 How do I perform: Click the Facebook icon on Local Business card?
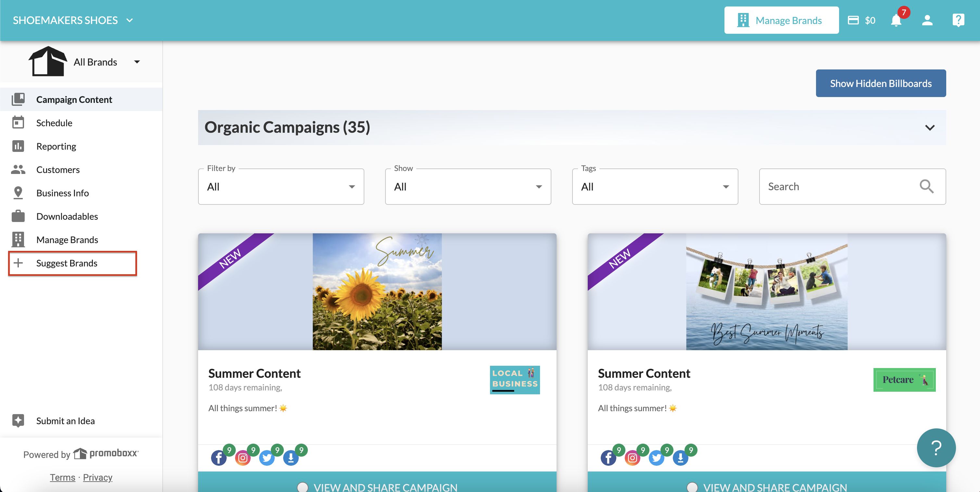(x=219, y=458)
